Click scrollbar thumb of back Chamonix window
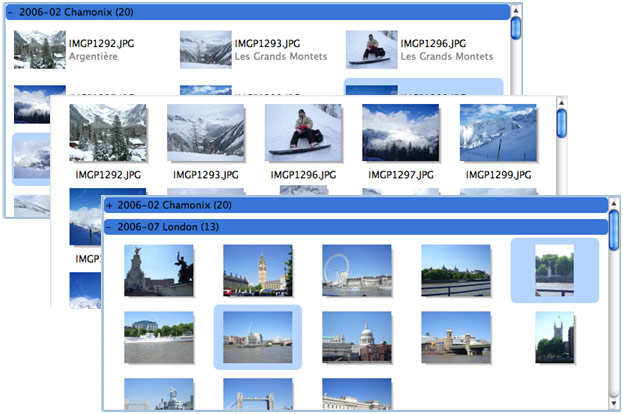This screenshot has width=623, height=414. (516, 28)
